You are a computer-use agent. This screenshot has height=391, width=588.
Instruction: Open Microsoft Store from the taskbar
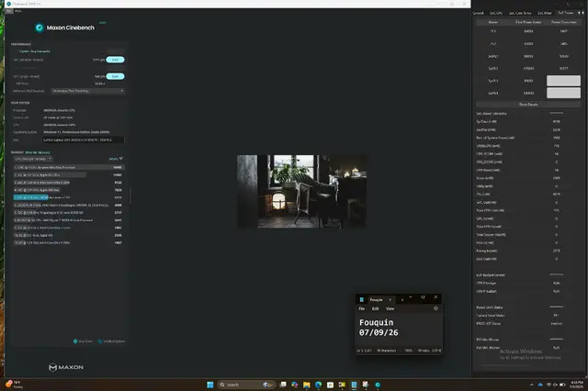click(330, 385)
